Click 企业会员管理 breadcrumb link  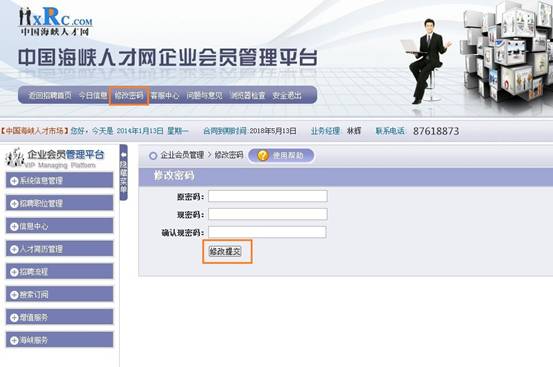click(182, 155)
